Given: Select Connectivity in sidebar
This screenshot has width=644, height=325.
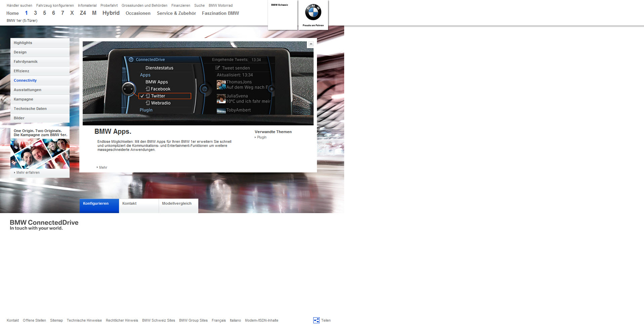Looking at the screenshot, I should 40,80.
